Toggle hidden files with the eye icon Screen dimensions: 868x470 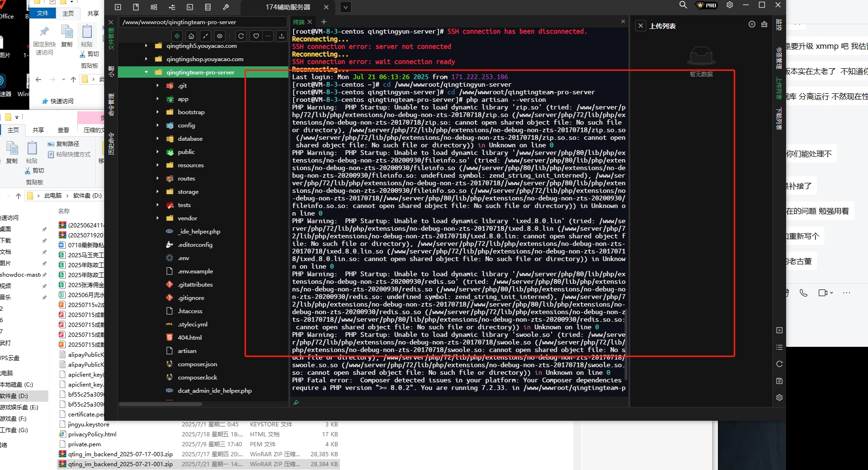pyautogui.click(x=219, y=36)
